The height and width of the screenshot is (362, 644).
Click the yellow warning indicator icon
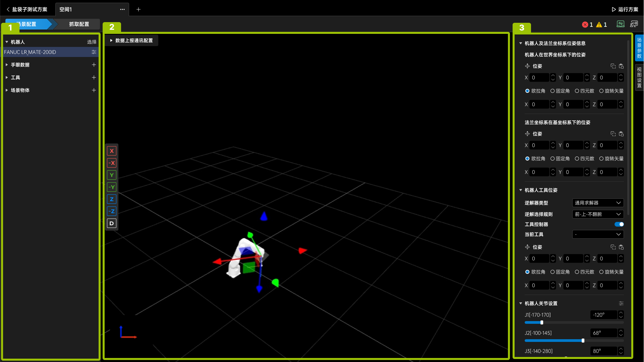pyautogui.click(x=599, y=24)
